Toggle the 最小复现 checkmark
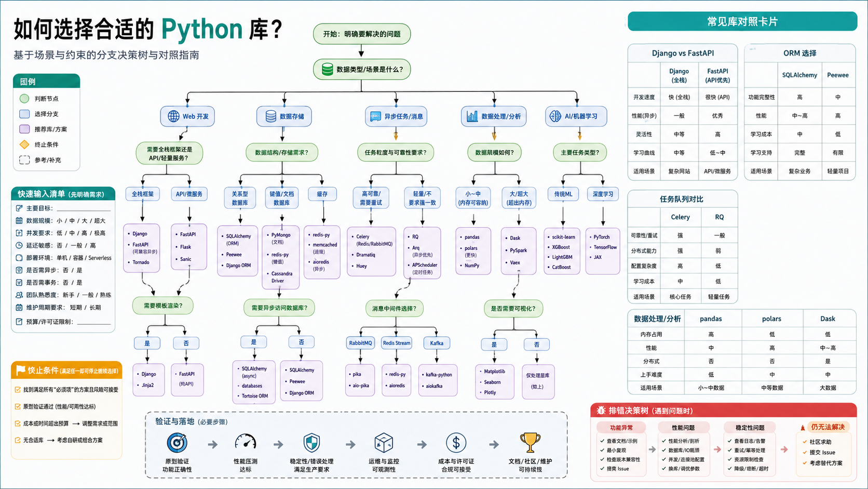This screenshot has width=868, height=489. [x=602, y=450]
